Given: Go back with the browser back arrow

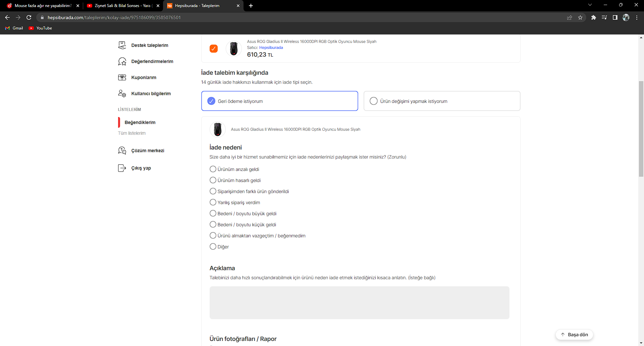Looking at the screenshot, I should pos(7,17).
